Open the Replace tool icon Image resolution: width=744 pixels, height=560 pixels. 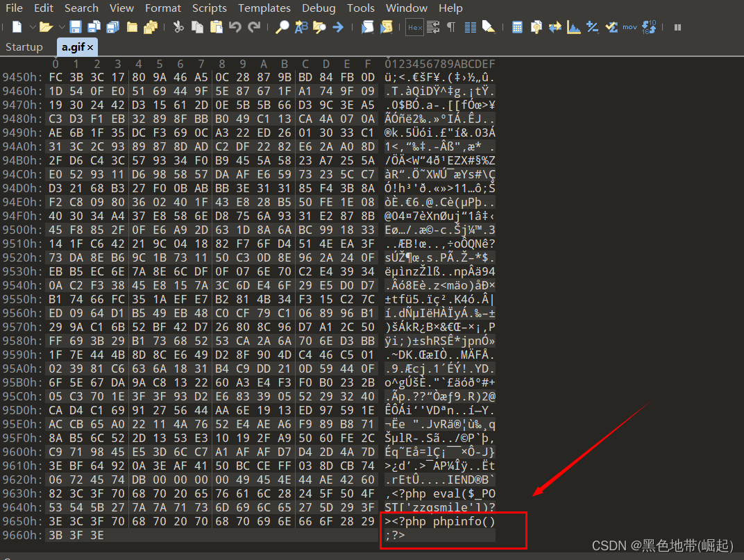pos(301,27)
